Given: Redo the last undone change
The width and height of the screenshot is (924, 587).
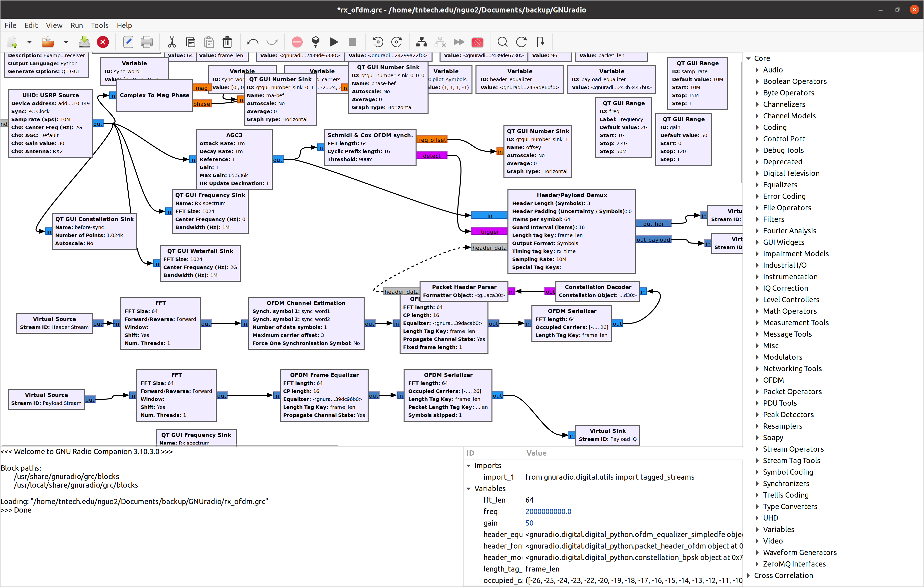Looking at the screenshot, I should coord(272,42).
